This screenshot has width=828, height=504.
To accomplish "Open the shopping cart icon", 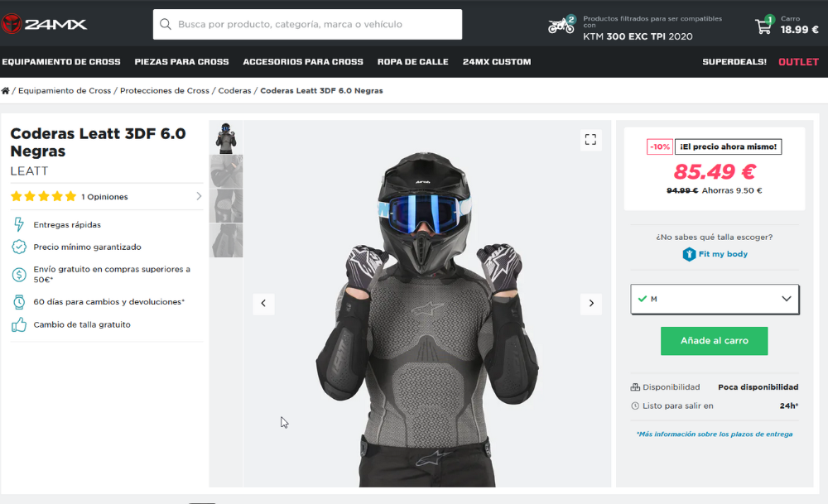I will pyautogui.click(x=763, y=26).
